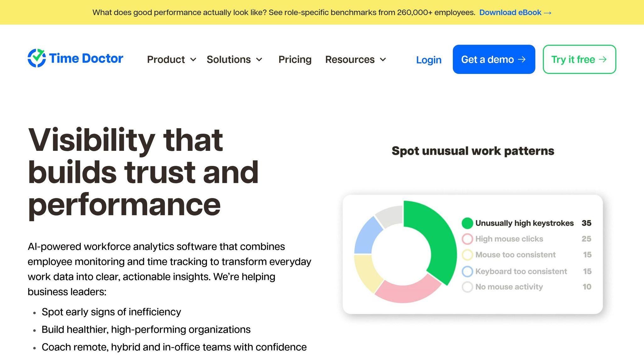Click the Time Doctor wordmark text
Image resolution: width=644 pixels, height=362 pixels.
pyautogui.click(x=86, y=58)
